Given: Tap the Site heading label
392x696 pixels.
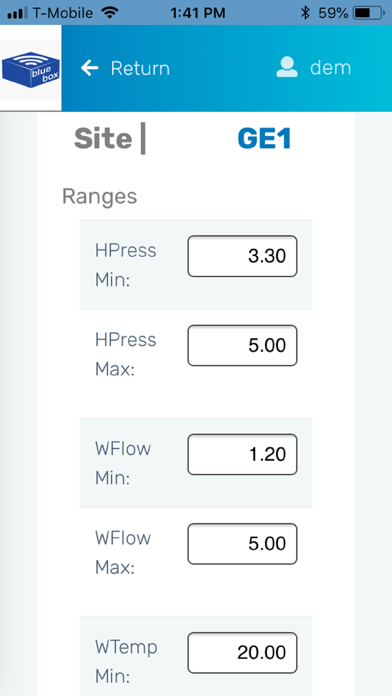Looking at the screenshot, I should [103, 138].
